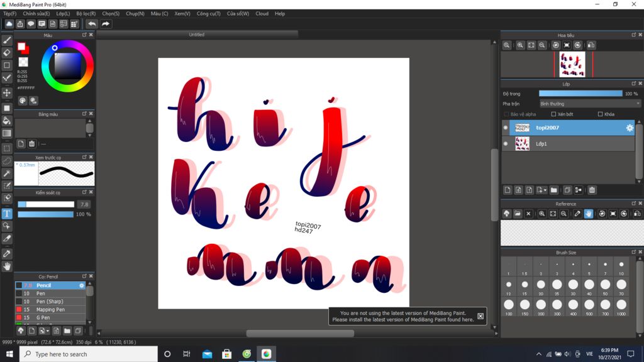Click the Undo arrow
The height and width of the screenshot is (362, 644).
[x=92, y=24]
